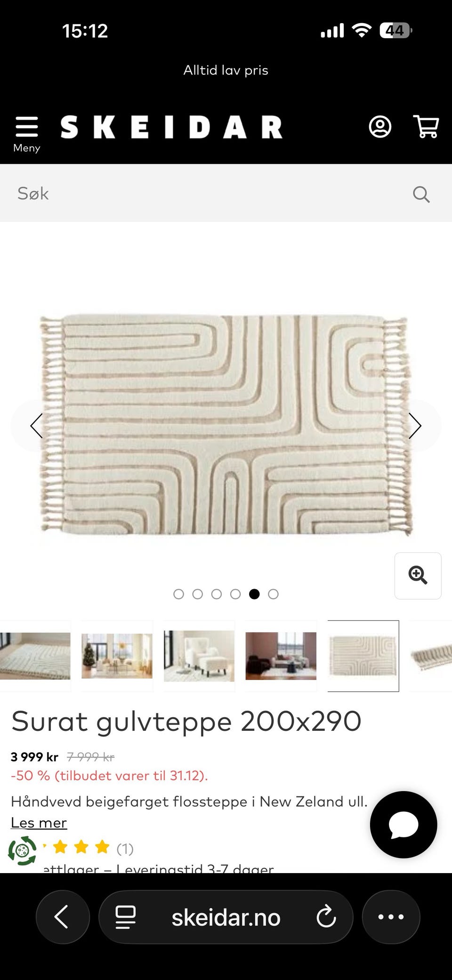Screen dimensions: 452x980
Task: Tap the browser back arrow
Action: [62, 917]
